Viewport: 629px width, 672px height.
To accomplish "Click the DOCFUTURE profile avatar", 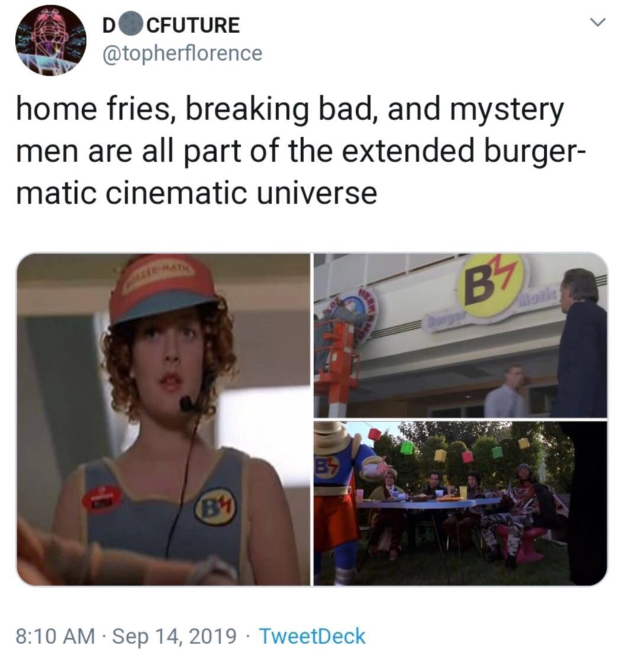I will 51,41.
